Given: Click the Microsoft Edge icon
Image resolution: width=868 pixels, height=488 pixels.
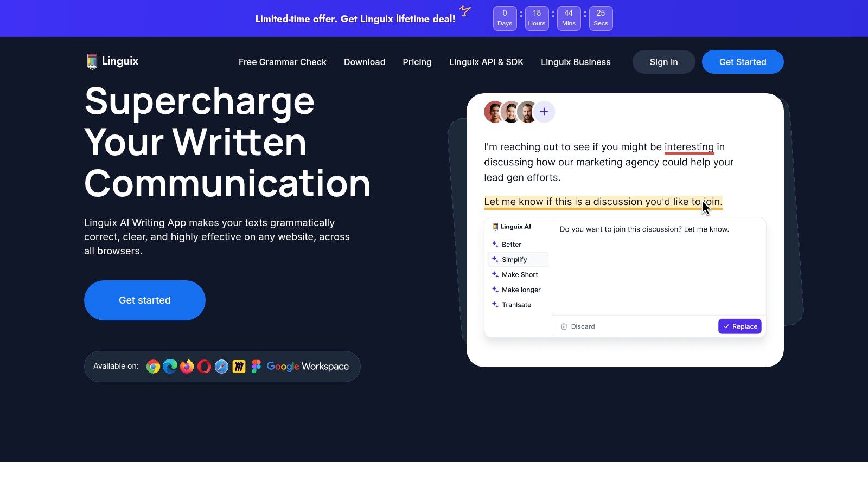Looking at the screenshot, I should click(x=170, y=367).
